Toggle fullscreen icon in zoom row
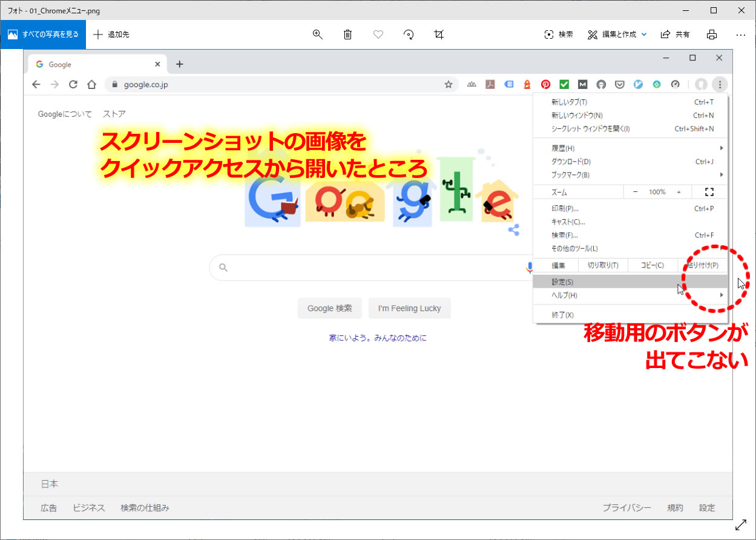Viewport: 756px width, 540px height. click(709, 192)
